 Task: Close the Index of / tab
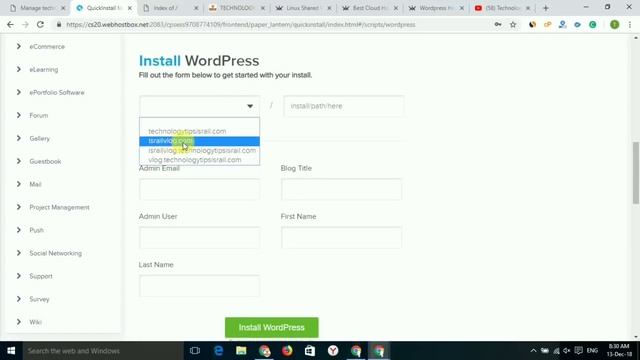pos(196,8)
